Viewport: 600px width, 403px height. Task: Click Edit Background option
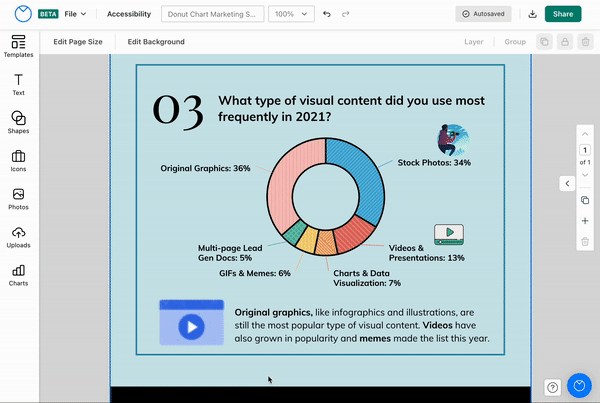[156, 42]
